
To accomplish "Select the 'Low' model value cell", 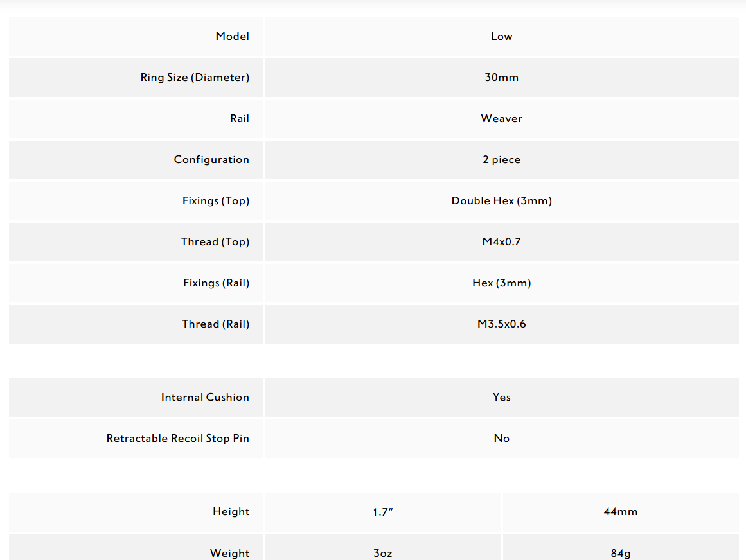I will pyautogui.click(x=501, y=37).
